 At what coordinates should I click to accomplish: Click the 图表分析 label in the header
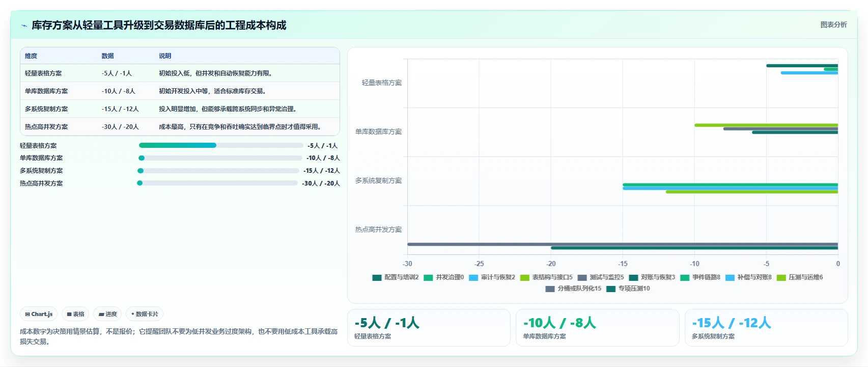tap(833, 24)
